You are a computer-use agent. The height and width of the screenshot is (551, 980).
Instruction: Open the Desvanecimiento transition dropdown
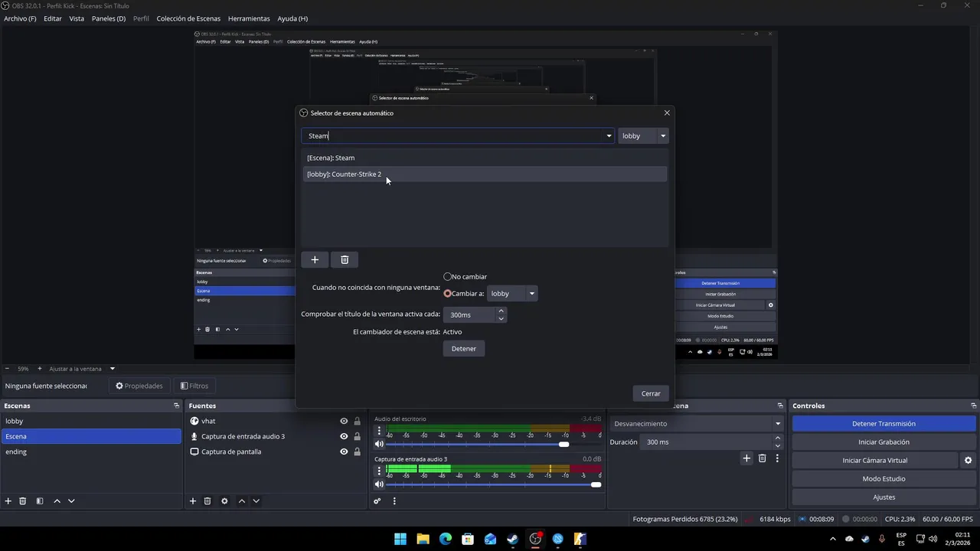pyautogui.click(x=697, y=423)
